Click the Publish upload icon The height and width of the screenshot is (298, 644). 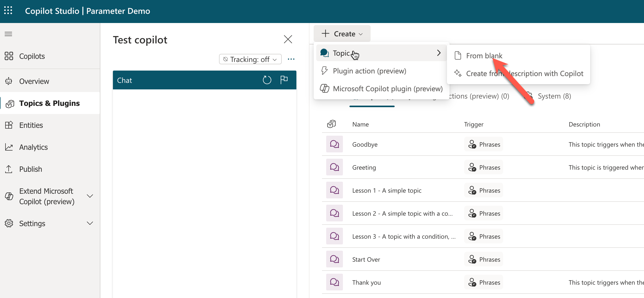pos(9,169)
